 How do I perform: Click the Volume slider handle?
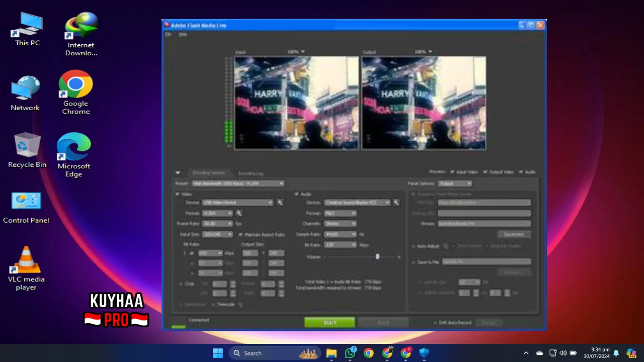[377, 257]
